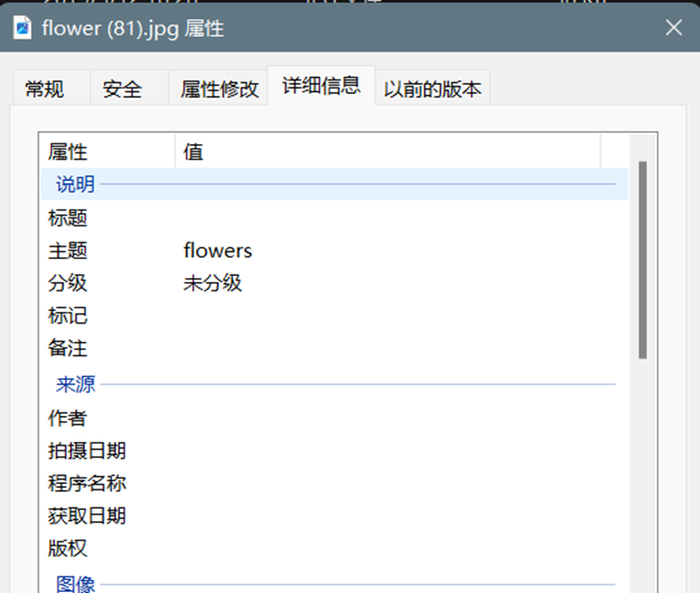Click the 详细信息 tab

coord(320,86)
